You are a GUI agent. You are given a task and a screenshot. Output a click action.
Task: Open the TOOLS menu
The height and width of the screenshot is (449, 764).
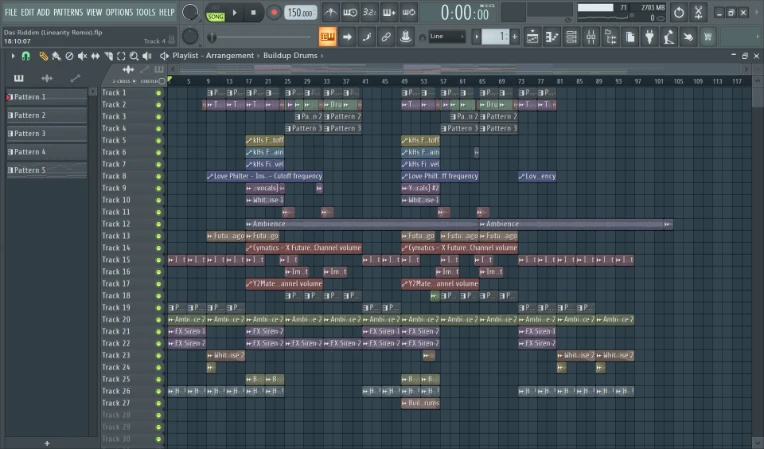pyautogui.click(x=145, y=12)
